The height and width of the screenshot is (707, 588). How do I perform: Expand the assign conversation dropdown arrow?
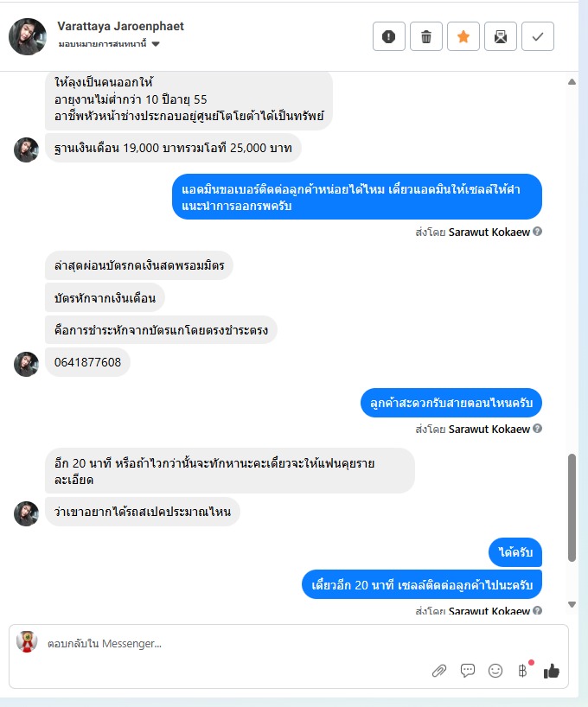pyautogui.click(x=156, y=44)
